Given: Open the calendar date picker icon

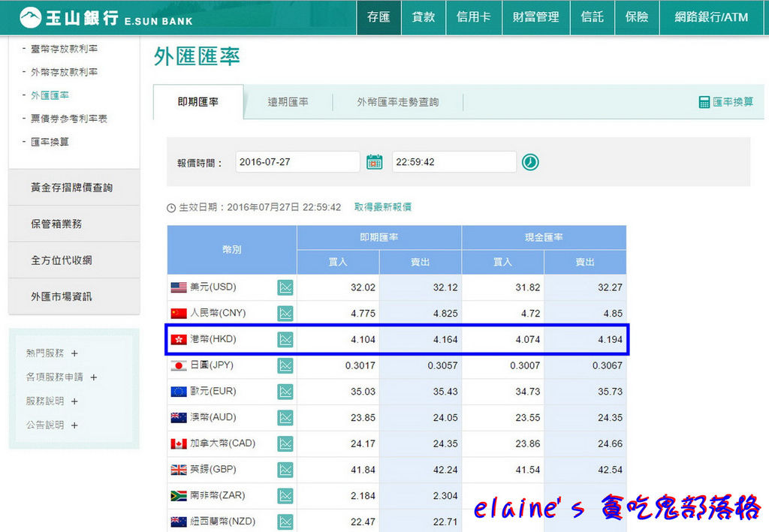Looking at the screenshot, I should click(374, 161).
